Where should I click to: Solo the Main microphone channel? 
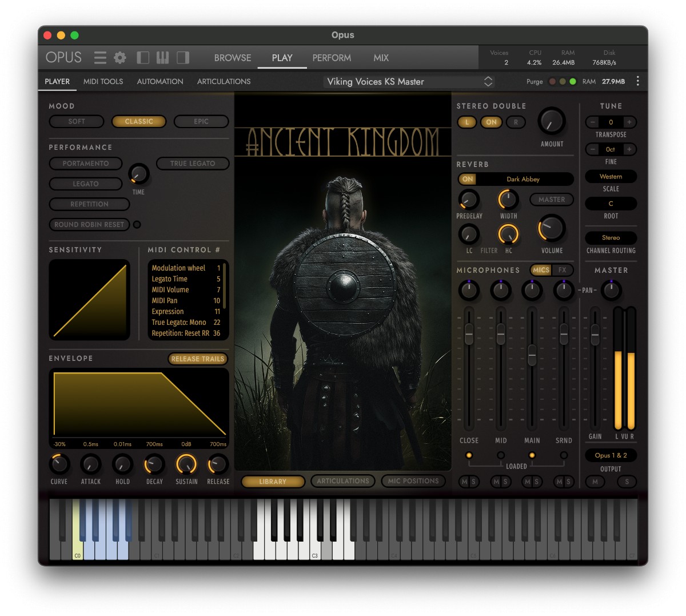coord(537,482)
